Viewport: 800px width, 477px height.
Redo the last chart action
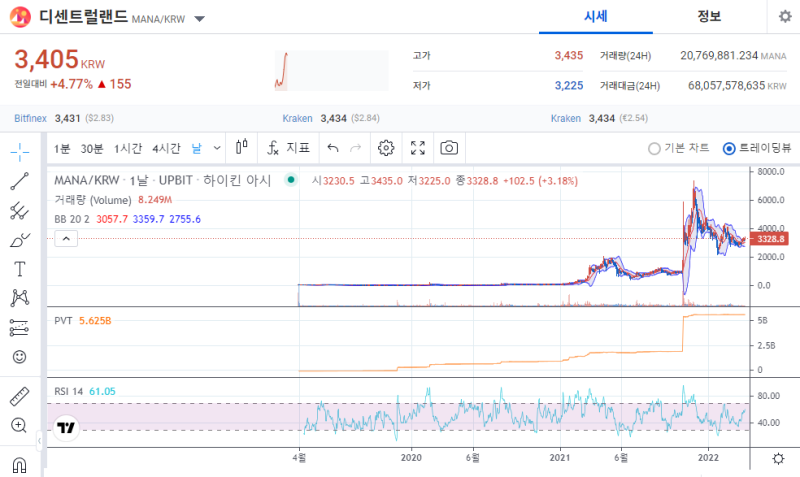(356, 148)
